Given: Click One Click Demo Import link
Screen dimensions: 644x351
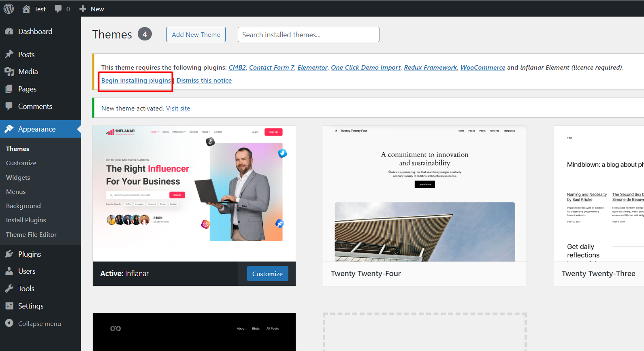Looking at the screenshot, I should pyautogui.click(x=366, y=68).
